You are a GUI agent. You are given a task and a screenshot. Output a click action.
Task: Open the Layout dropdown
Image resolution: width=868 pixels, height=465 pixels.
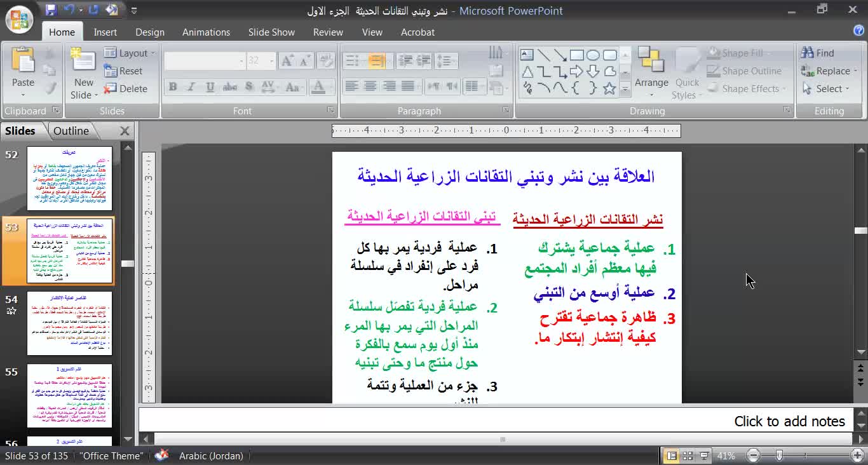[130, 53]
